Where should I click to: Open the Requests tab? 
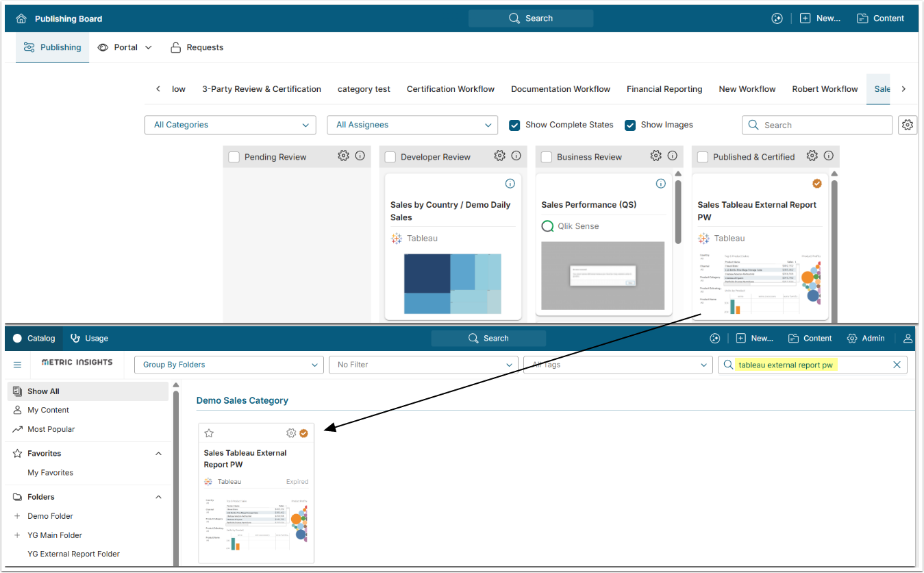coord(197,47)
